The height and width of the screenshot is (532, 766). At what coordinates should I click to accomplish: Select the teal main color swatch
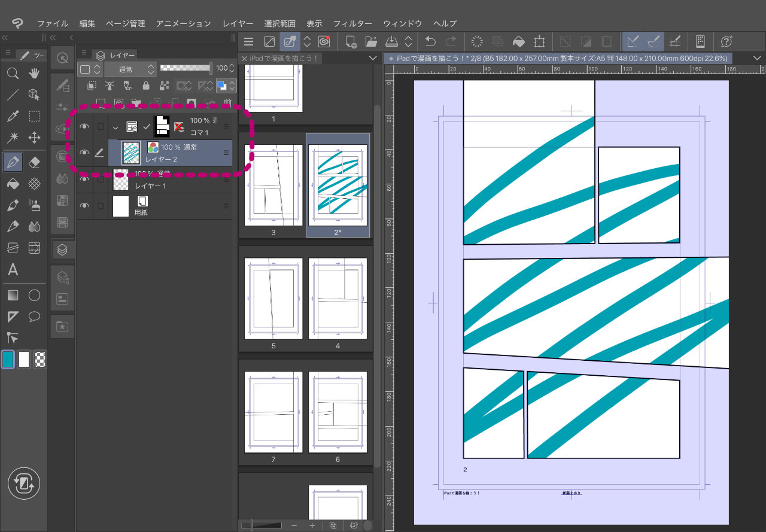tap(8, 359)
